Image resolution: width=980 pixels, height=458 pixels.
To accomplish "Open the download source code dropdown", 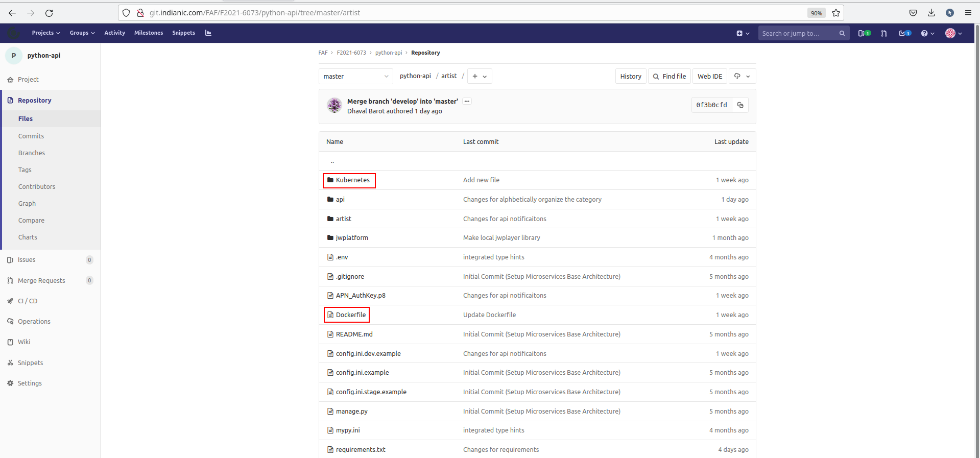I will point(742,76).
